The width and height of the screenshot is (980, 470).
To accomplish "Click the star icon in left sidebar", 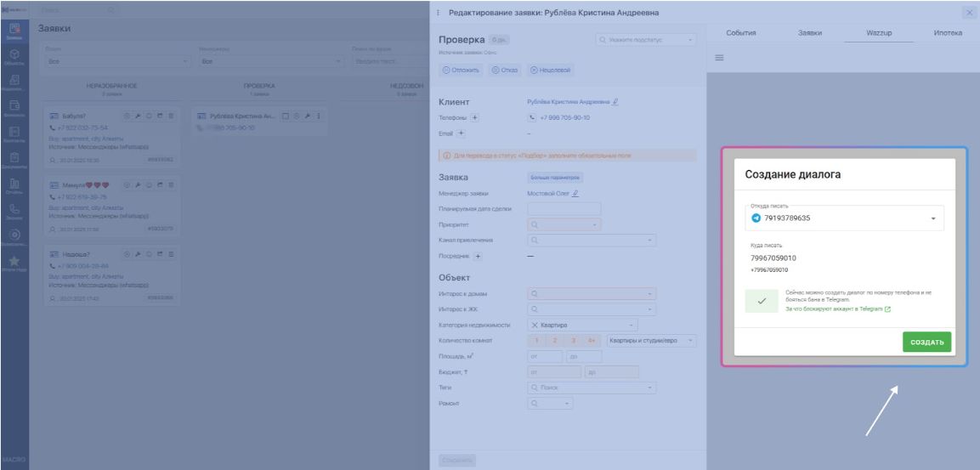I will pos(14,261).
